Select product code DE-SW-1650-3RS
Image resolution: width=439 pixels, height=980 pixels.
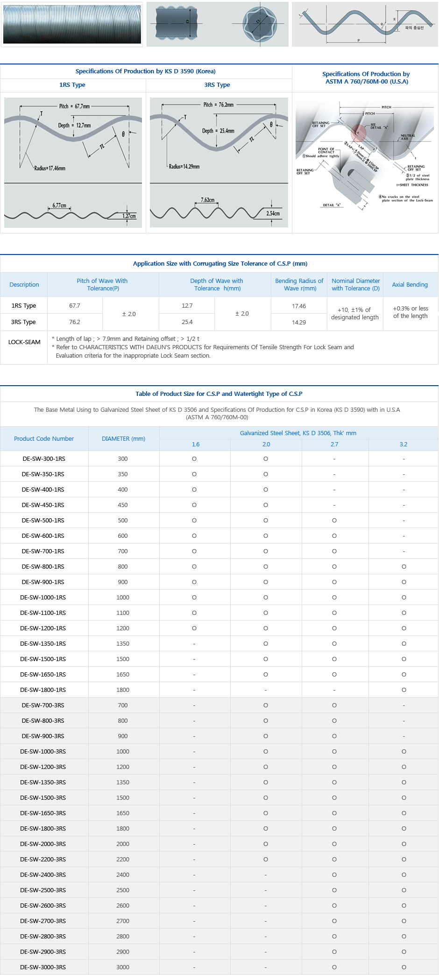(43, 813)
